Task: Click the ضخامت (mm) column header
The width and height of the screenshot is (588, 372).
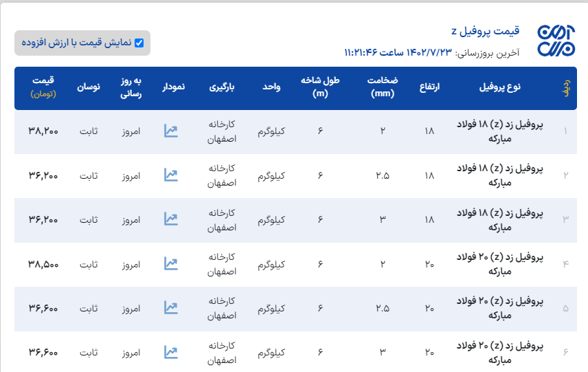Action: 383,87
